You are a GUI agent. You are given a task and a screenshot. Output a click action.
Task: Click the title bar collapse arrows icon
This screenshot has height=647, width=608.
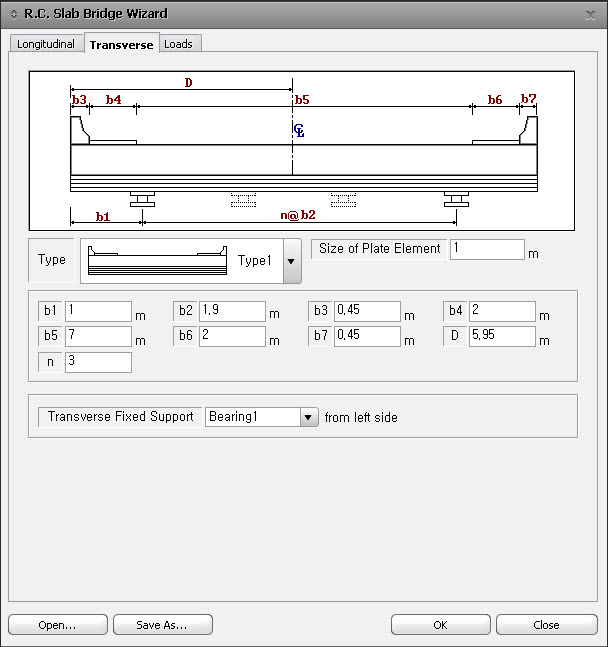click(x=13, y=14)
